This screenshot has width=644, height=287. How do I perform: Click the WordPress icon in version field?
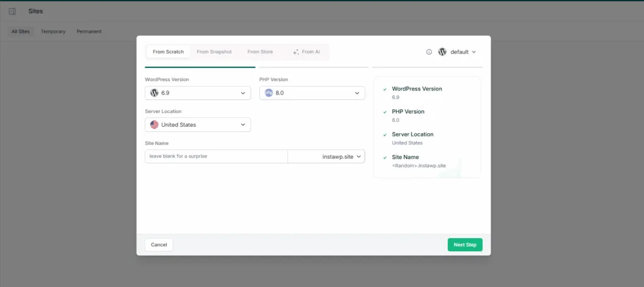click(155, 93)
